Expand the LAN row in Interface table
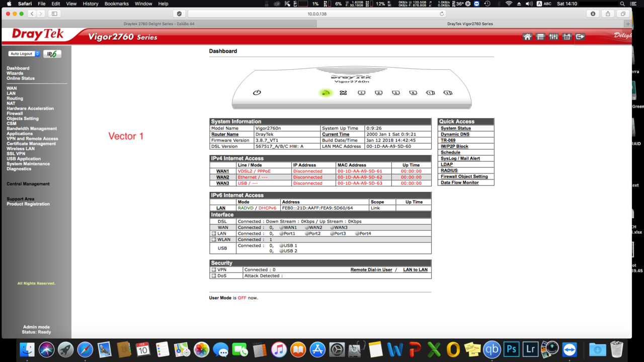 tap(214, 233)
